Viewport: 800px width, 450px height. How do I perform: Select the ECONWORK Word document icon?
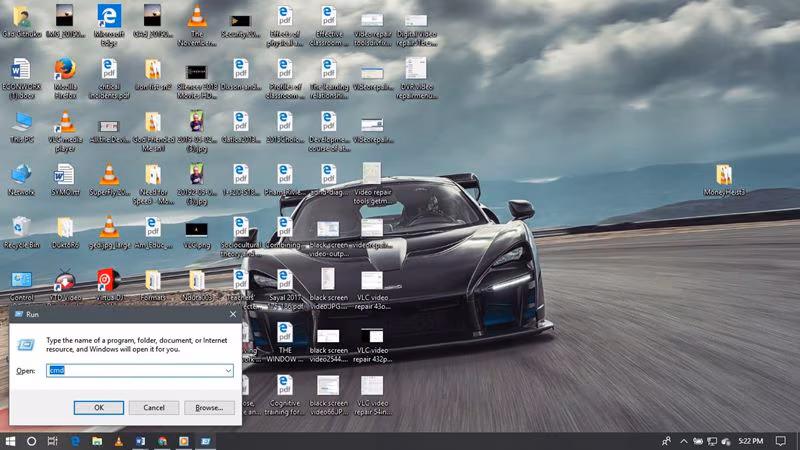click(21, 78)
